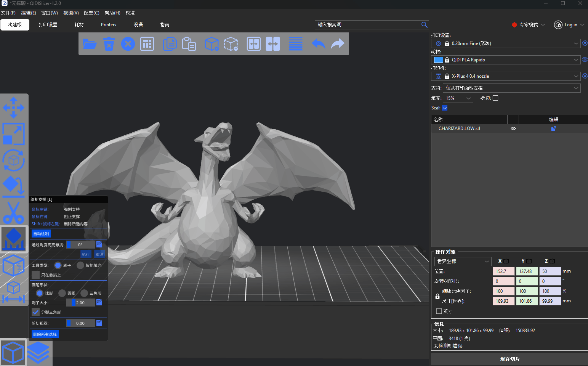Click the execute button in overhang row
This screenshot has height=366, width=588.
(86, 254)
